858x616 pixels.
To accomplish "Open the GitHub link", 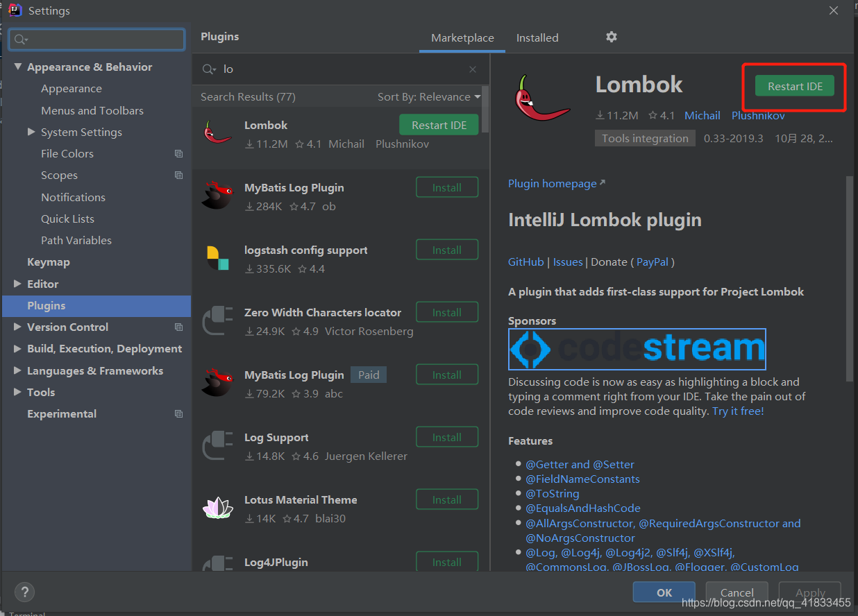I will (526, 262).
